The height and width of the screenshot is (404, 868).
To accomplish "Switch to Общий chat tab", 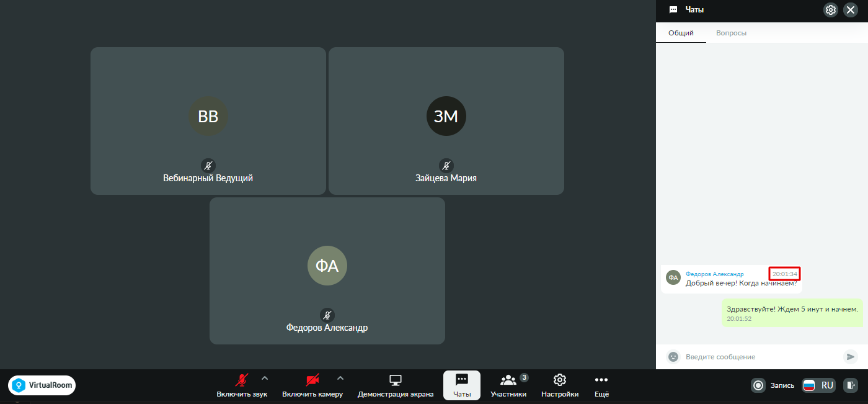I will pos(681,33).
